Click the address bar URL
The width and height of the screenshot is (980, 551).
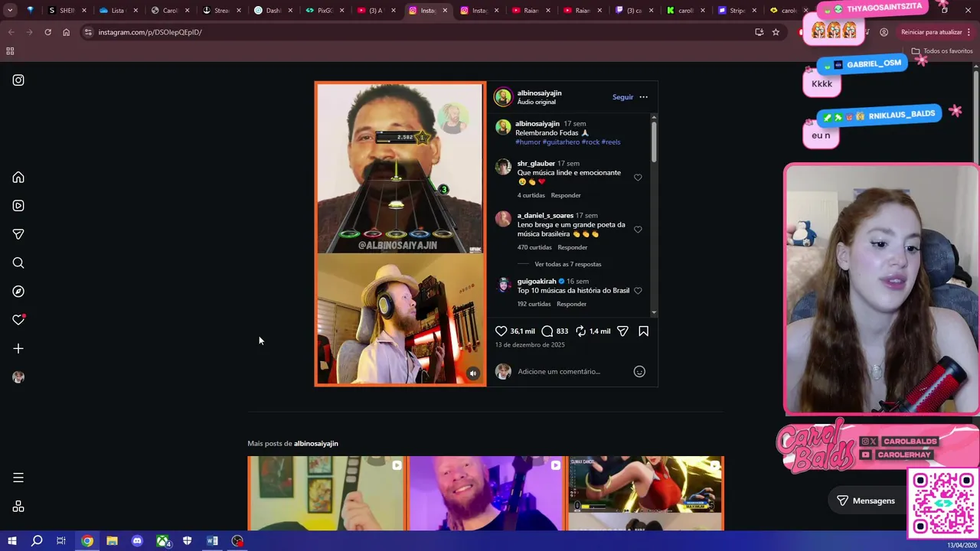tap(150, 32)
